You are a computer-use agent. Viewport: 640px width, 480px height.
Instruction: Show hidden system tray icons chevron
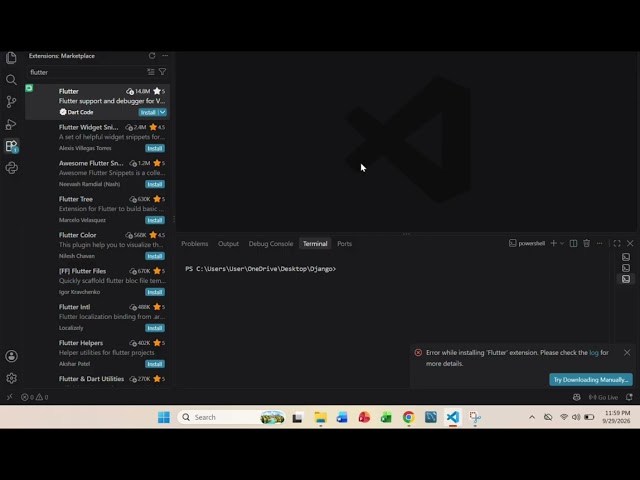(x=532, y=417)
